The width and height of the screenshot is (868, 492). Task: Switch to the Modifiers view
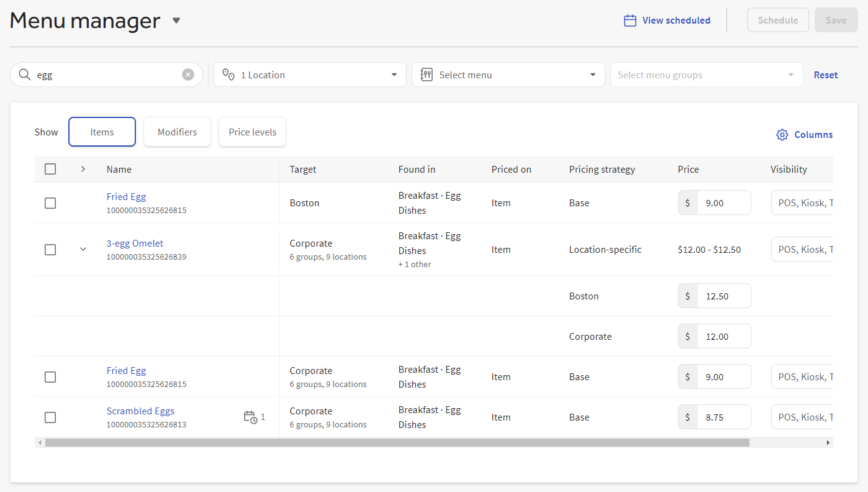pyautogui.click(x=177, y=132)
